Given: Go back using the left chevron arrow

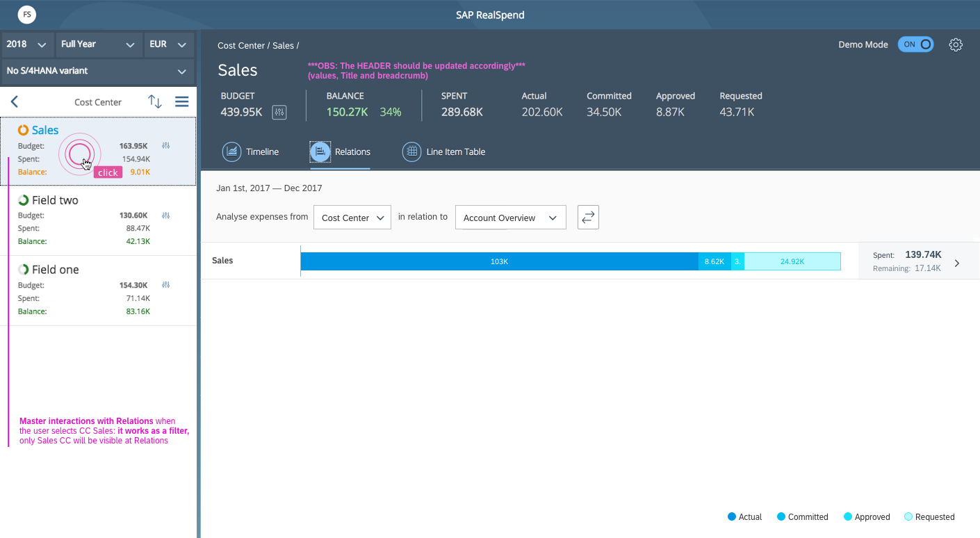Looking at the screenshot, I should tap(15, 101).
